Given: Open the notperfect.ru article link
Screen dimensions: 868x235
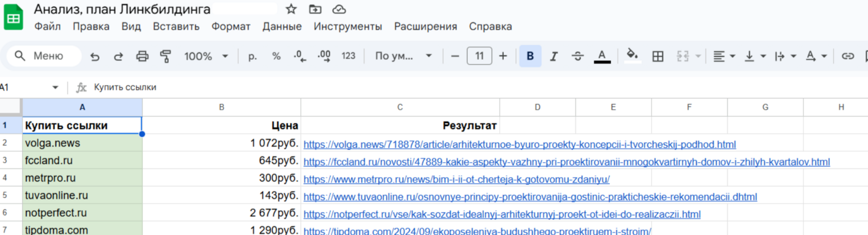Looking at the screenshot, I should tap(502, 214).
